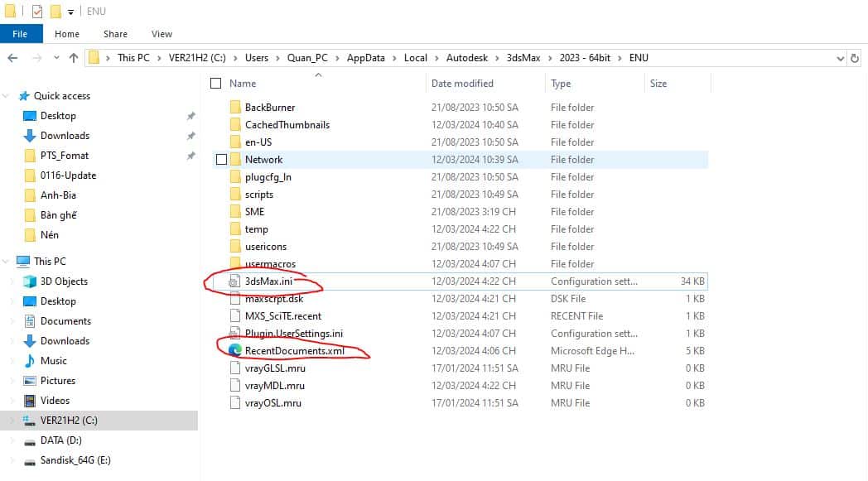Viewport: 868px width, 481px height.
Task: Select Sandisk_64G (E:) drive
Action: pyautogui.click(x=74, y=460)
